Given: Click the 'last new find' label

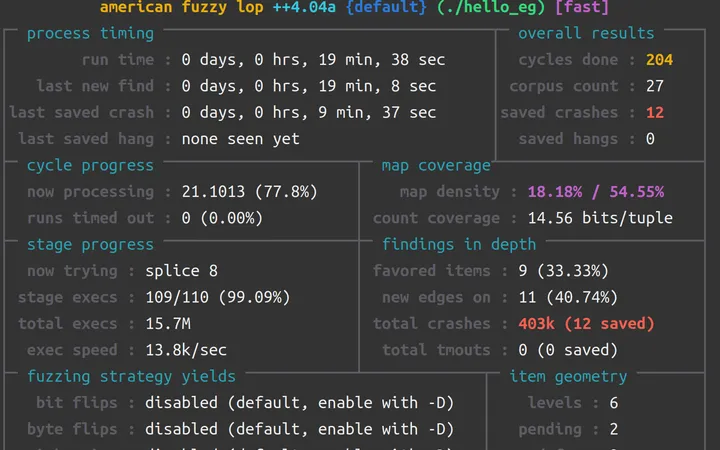Looking at the screenshot, I should 95,86.
